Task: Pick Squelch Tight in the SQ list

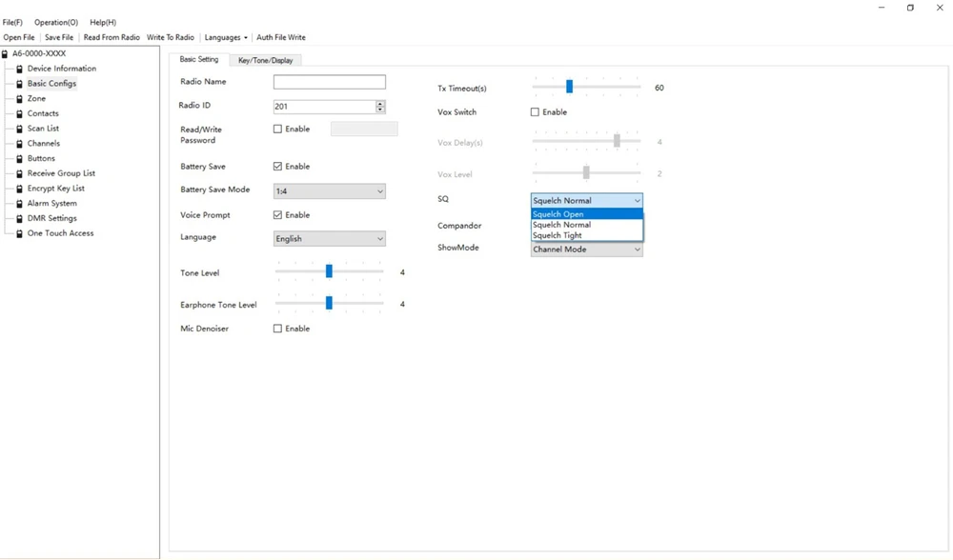Action: (x=586, y=235)
